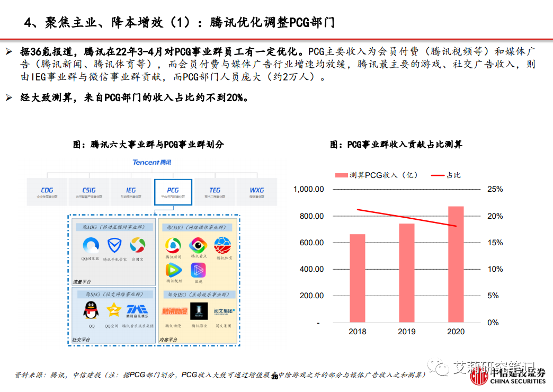Image resolution: width=553 pixels, height=392 pixels.
Task: Click the 2019 year label on x-axis
Action: tap(407, 332)
